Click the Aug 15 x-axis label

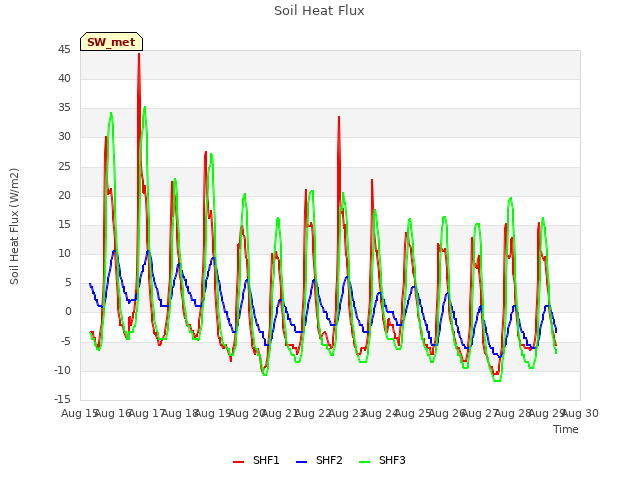tap(80, 413)
